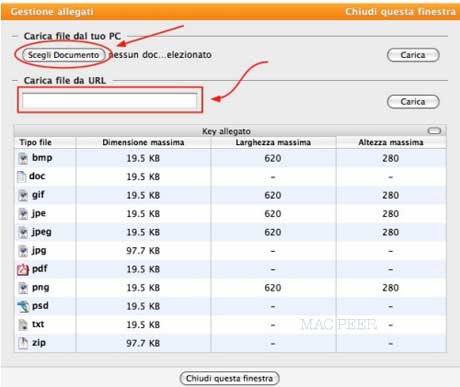The height and width of the screenshot is (387, 460).
Task: Select the 'psd' file type label
Action: tap(40, 306)
